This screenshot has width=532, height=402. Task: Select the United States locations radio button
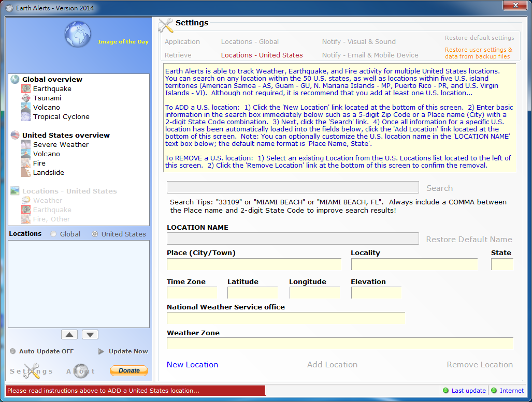(95, 234)
